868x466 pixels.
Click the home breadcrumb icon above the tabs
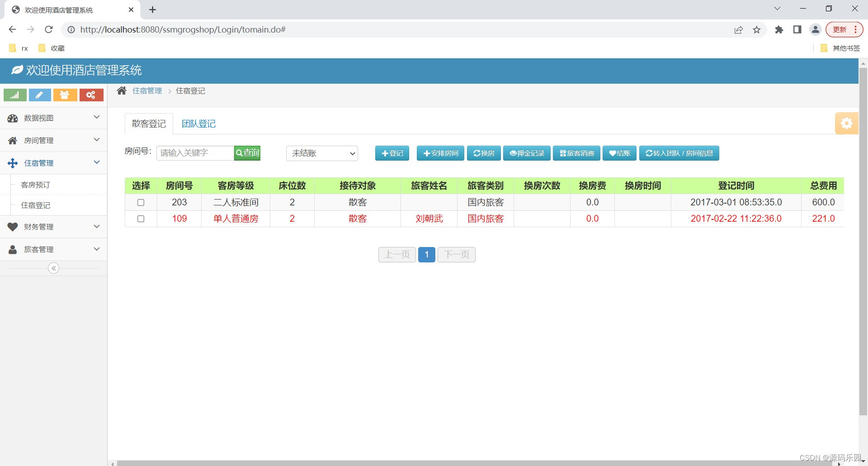tap(121, 90)
